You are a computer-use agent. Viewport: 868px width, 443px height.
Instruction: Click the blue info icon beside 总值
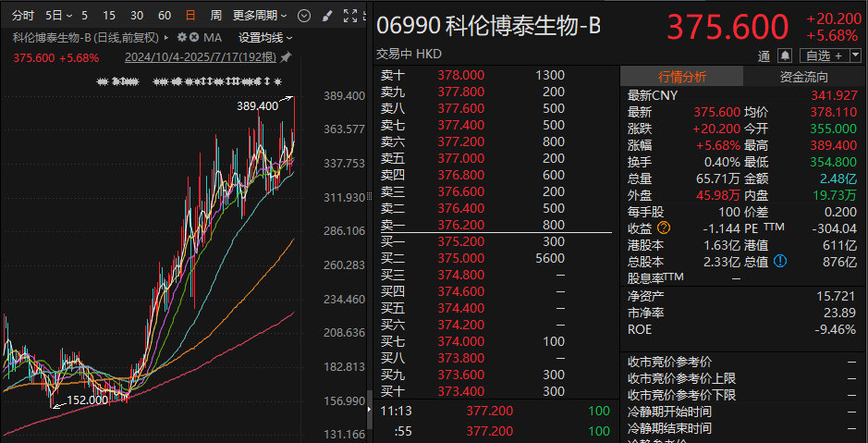point(780,262)
